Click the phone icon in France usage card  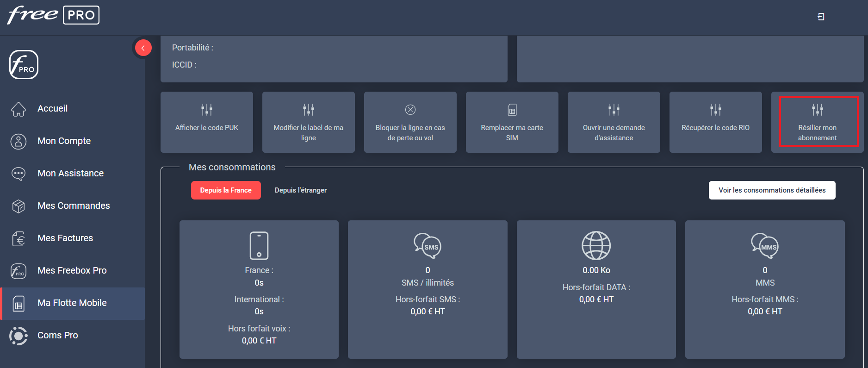(259, 245)
